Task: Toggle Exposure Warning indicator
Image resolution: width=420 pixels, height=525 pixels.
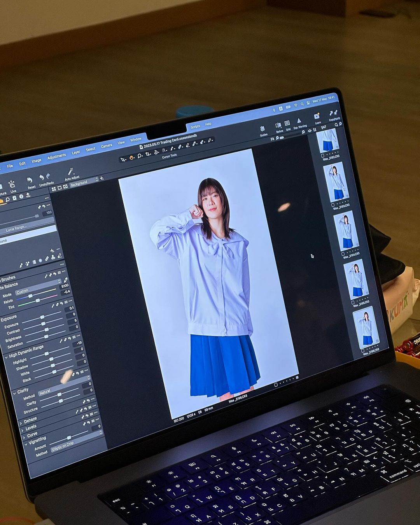Action: (299, 121)
